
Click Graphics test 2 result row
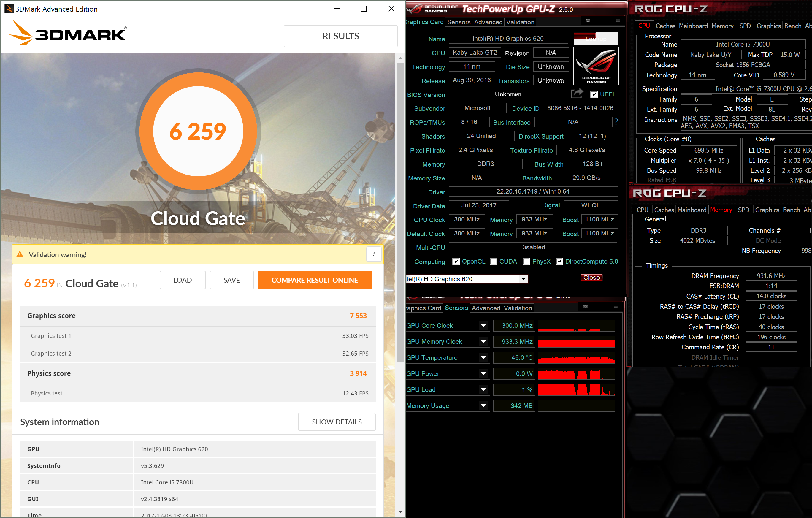click(198, 354)
